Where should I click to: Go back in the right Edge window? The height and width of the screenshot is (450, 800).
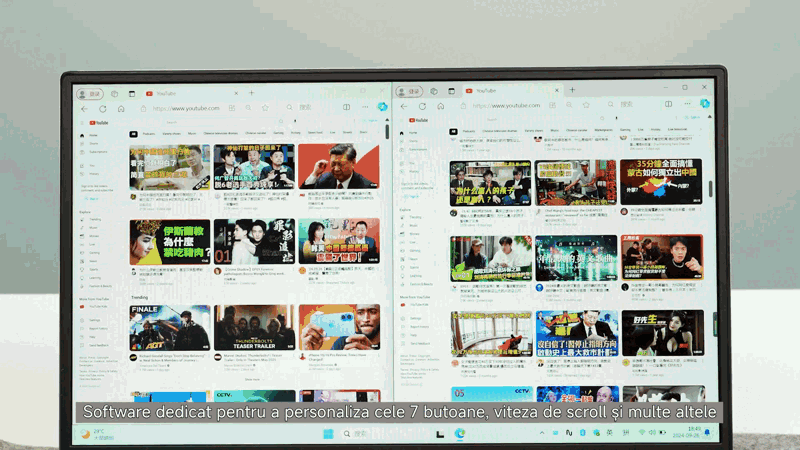[404, 107]
